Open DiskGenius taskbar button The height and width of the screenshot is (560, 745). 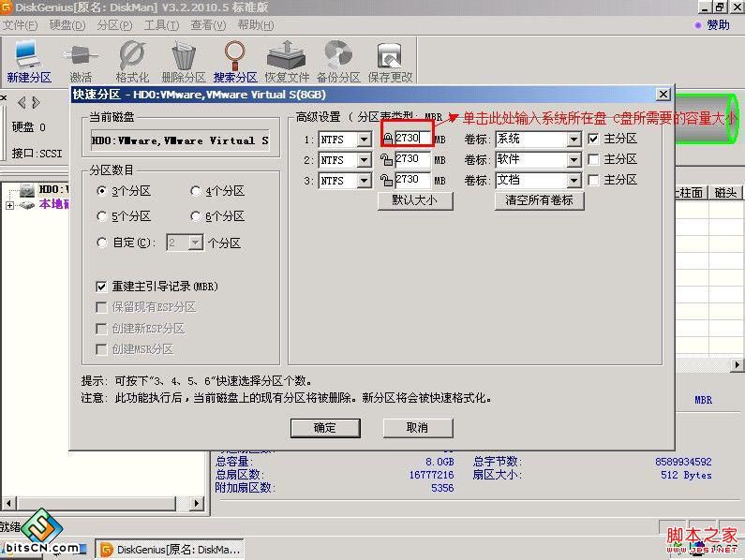click(x=170, y=550)
